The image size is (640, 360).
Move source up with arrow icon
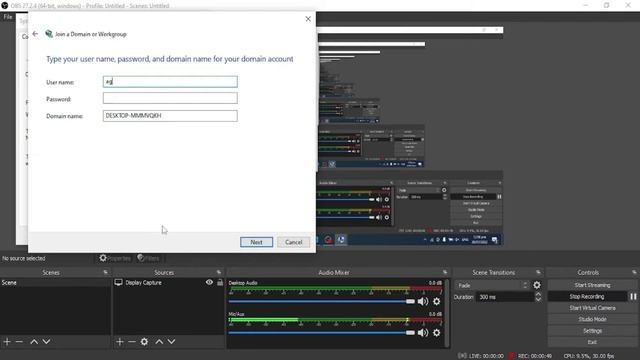(x=159, y=342)
